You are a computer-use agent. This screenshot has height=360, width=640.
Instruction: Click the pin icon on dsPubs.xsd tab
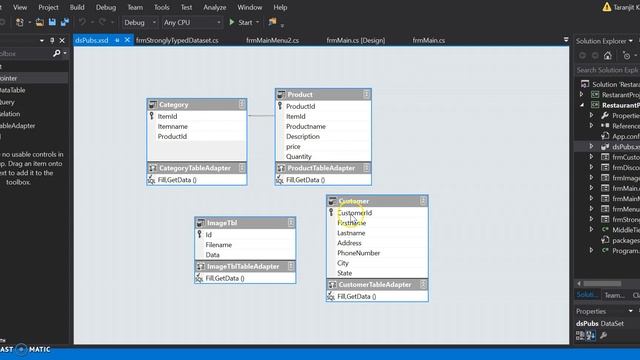point(117,40)
